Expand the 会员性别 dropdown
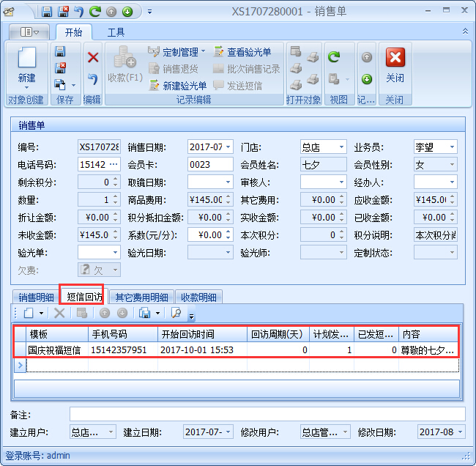476x466 pixels. (452, 165)
